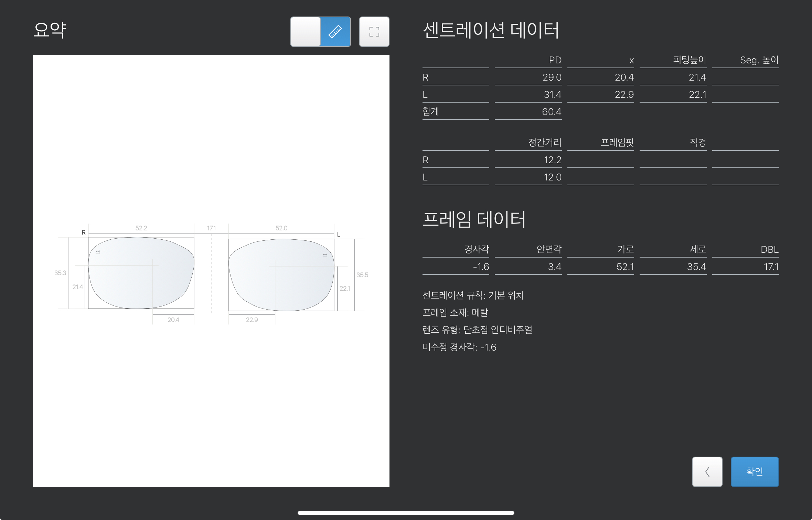
Task: Click the engraving mark on the left lens
Action: [x=325, y=254]
